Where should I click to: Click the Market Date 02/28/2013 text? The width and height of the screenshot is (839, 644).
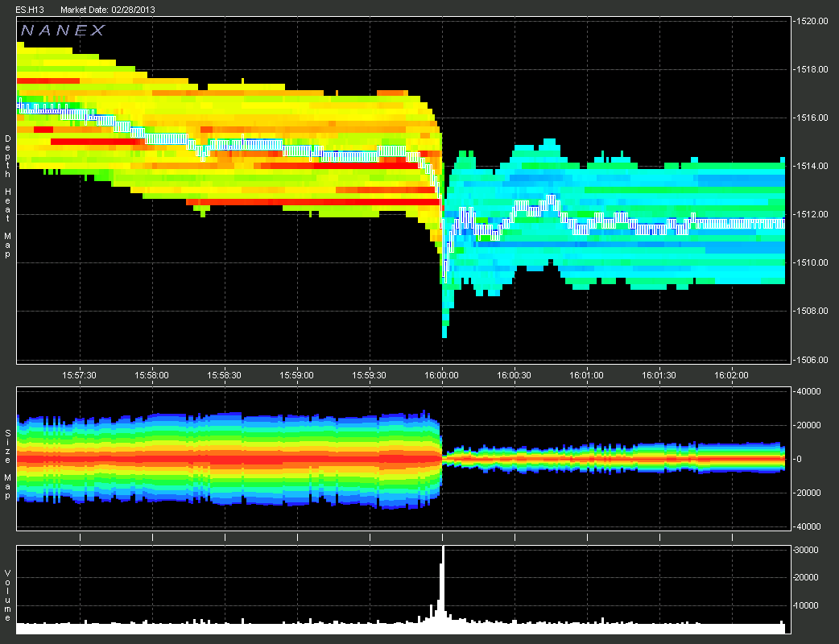tap(108, 10)
